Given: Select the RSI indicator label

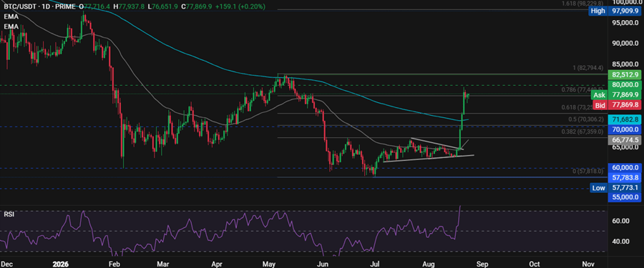Looking at the screenshot, I should coord(9,214).
